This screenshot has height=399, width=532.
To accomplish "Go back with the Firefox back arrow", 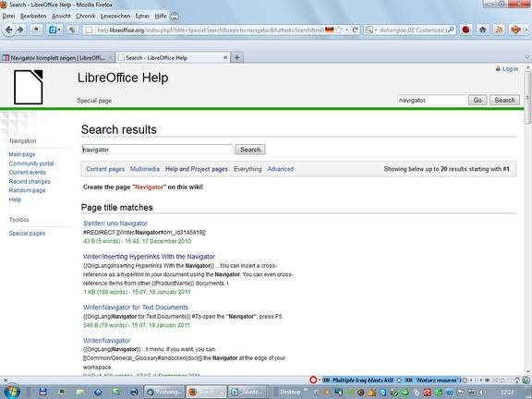I will [x=9, y=30].
